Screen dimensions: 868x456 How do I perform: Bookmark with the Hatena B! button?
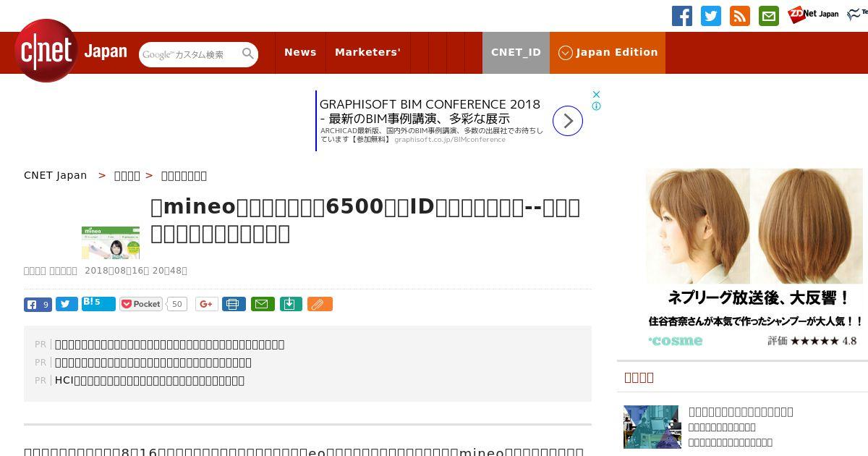[x=98, y=304]
